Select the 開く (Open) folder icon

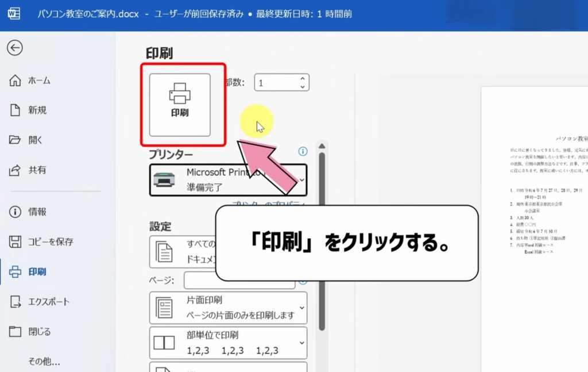[22, 140]
